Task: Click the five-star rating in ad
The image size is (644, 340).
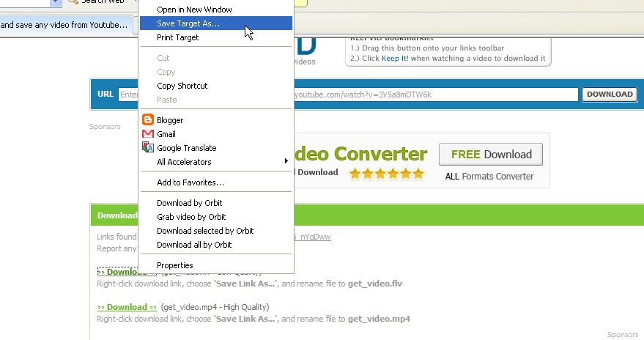Action: (387, 174)
